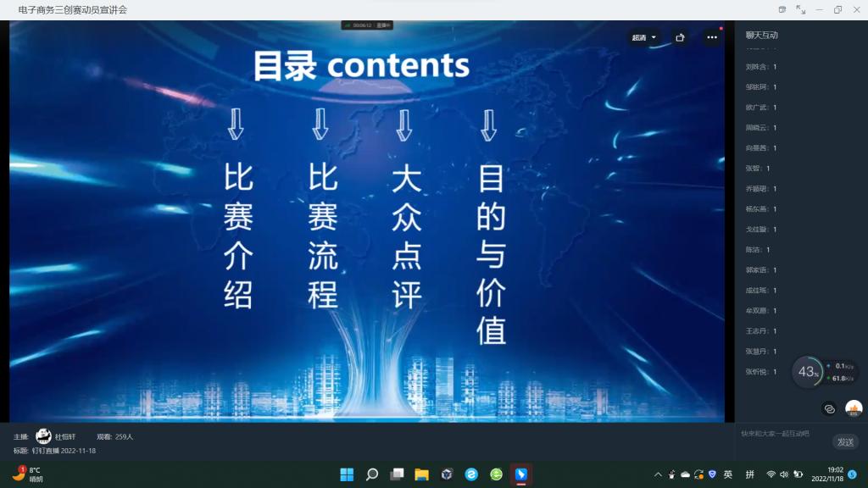Image resolution: width=868 pixels, height=488 pixels.
Task: Click the linked-circles icon above chat input
Action: (x=829, y=408)
